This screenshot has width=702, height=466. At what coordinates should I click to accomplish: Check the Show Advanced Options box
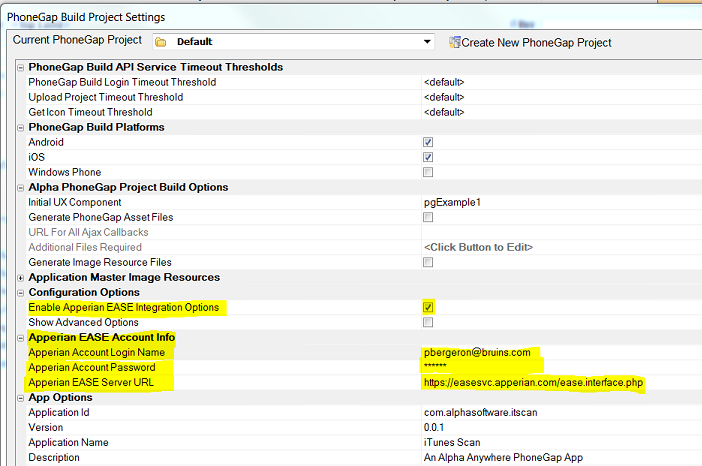pyautogui.click(x=428, y=322)
